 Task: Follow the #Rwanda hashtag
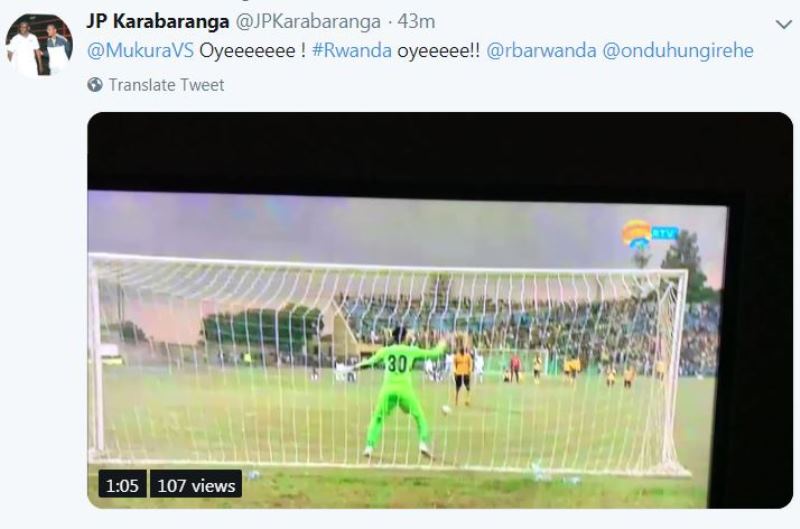[352, 51]
